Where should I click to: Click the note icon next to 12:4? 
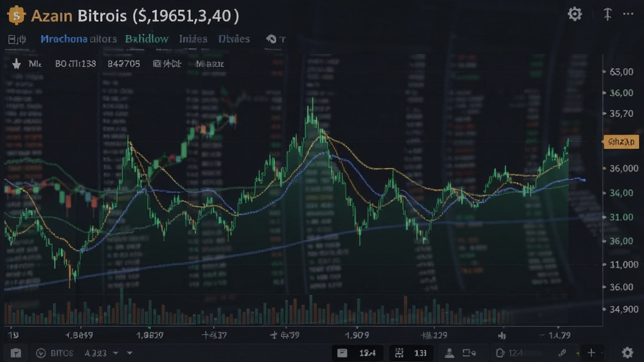(342, 353)
